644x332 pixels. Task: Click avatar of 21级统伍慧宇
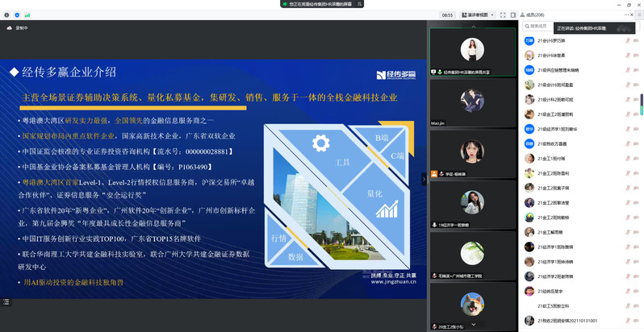tap(529, 291)
